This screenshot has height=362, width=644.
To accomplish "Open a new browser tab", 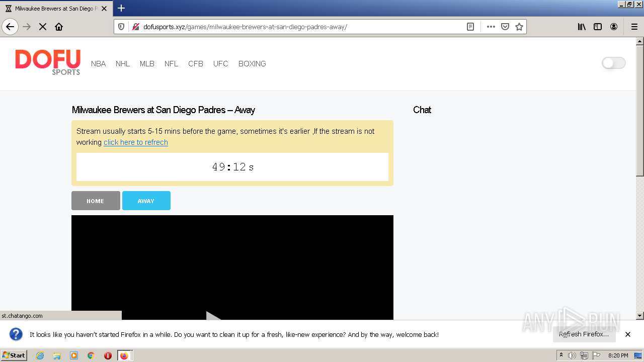I will [121, 8].
